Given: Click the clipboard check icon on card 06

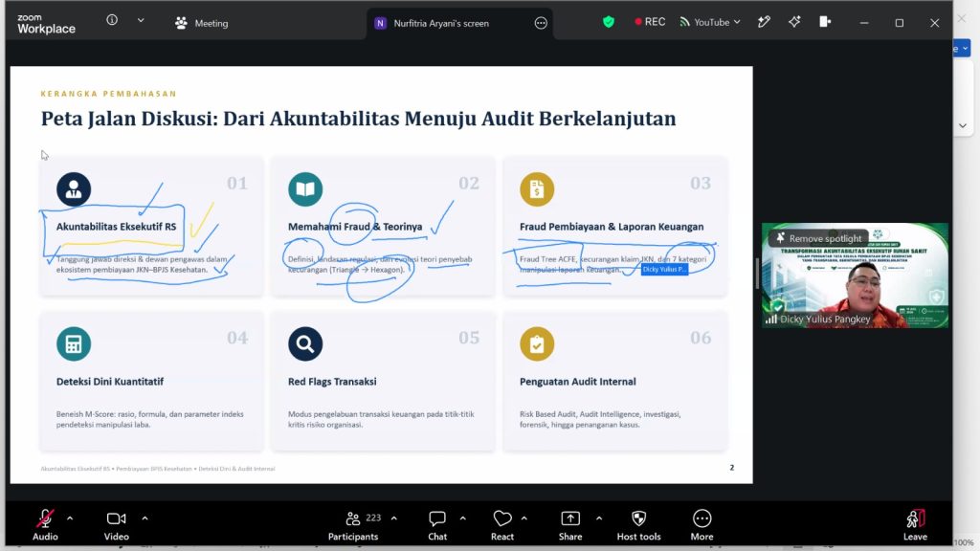Looking at the screenshot, I should coord(537,343).
